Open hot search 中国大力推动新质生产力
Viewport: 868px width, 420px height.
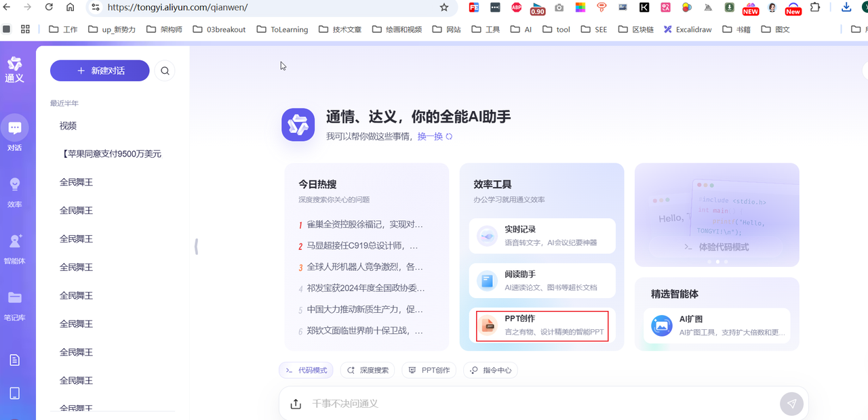click(x=361, y=310)
